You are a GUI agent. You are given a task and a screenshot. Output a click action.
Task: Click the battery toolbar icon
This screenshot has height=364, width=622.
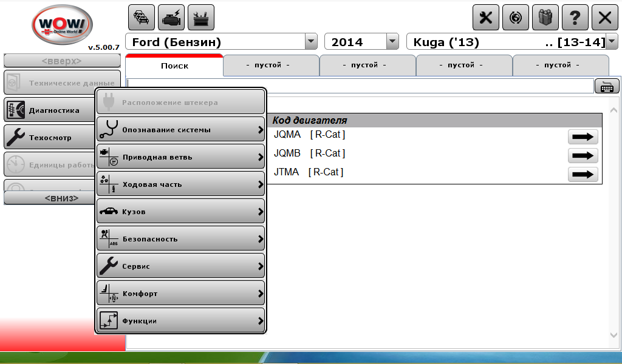pyautogui.click(x=201, y=18)
